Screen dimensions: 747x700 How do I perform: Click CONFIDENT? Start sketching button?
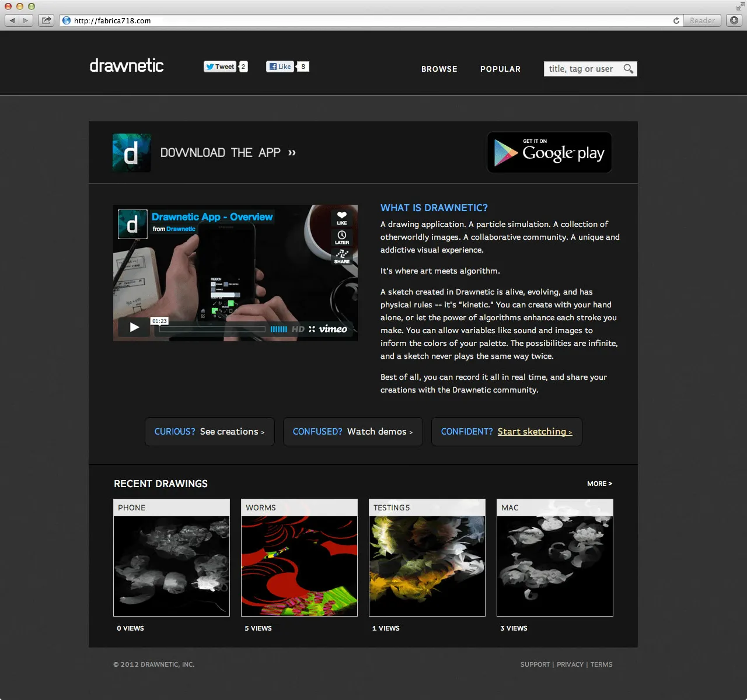507,432
